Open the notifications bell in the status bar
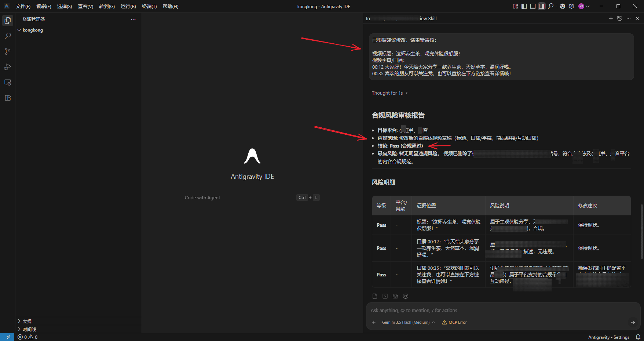Image resolution: width=644 pixels, height=341 pixels. click(638, 337)
